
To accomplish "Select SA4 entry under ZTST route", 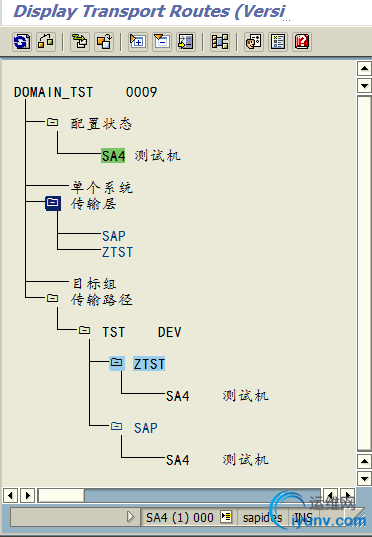I will [177, 396].
